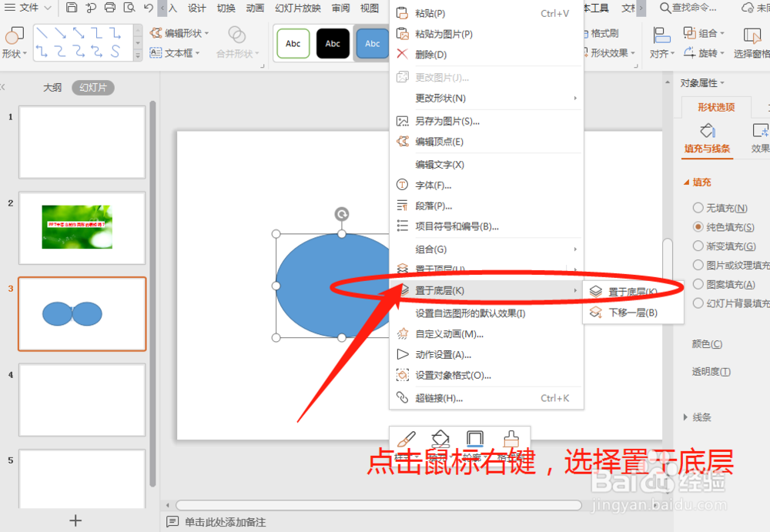Click the Print icon at the top
Viewport: 770px width, 532px height.
click(x=109, y=8)
